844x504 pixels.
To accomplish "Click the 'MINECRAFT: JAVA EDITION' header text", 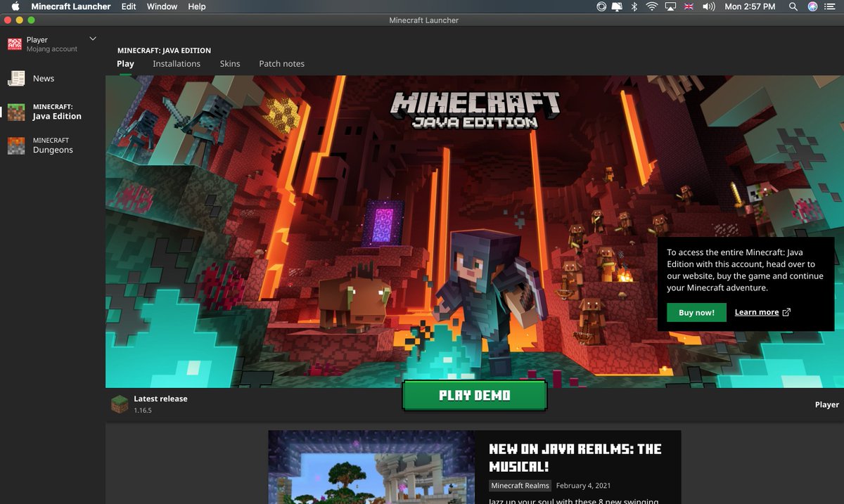I will pyautogui.click(x=164, y=51).
